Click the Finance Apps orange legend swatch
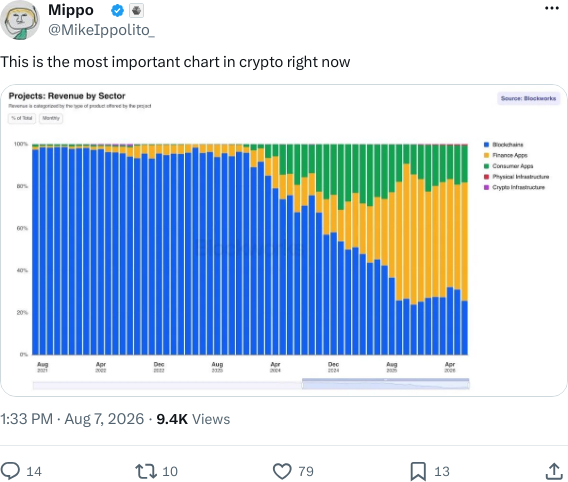 coord(486,155)
